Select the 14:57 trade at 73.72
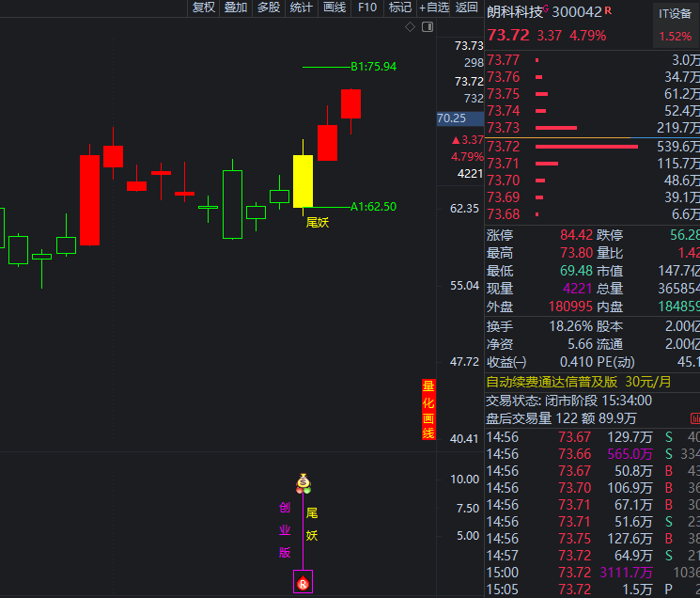This screenshot has height=598, width=700. click(x=593, y=556)
